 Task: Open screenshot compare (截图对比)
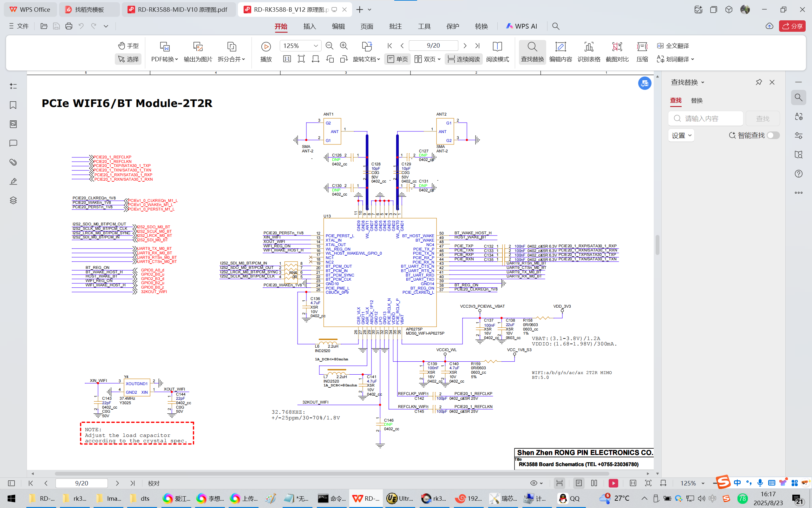click(x=617, y=52)
